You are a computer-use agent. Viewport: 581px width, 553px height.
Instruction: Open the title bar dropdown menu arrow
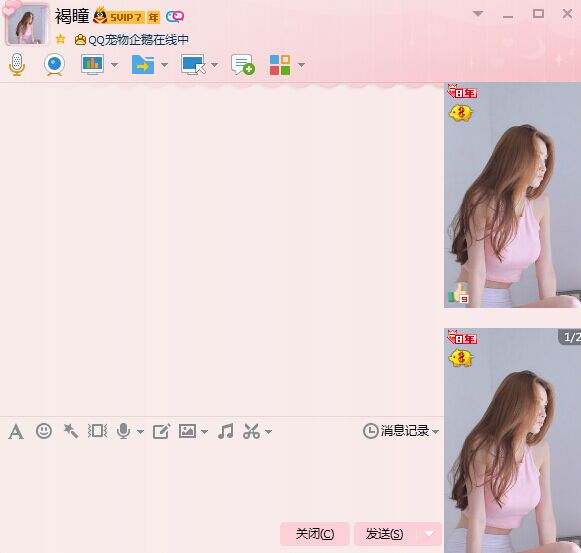[x=478, y=14]
